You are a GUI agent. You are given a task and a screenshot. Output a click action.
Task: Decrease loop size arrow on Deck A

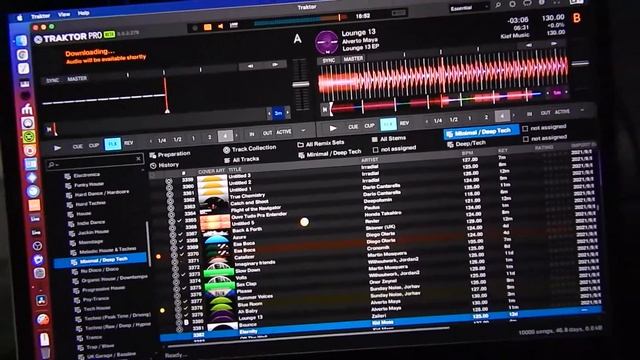pos(151,141)
